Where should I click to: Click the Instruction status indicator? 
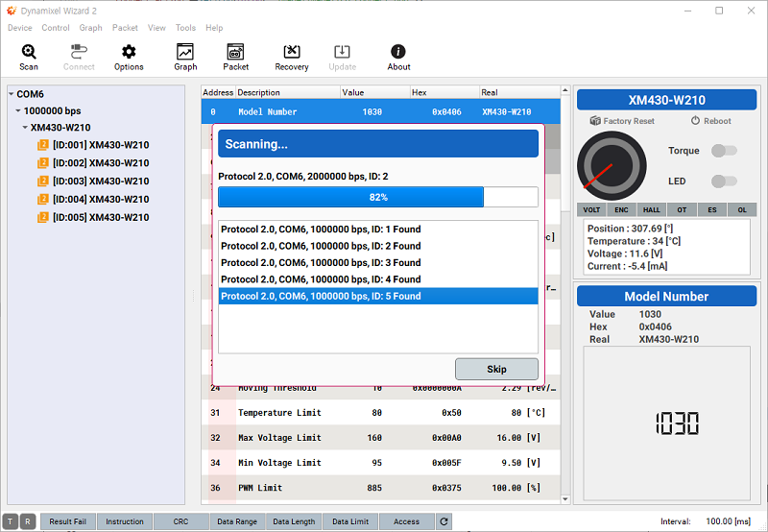pyautogui.click(x=125, y=521)
